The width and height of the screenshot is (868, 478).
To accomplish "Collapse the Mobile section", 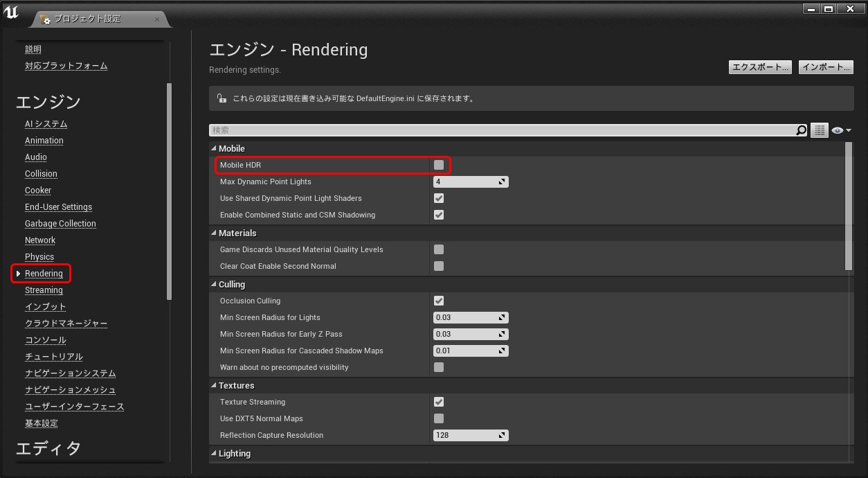I will point(213,149).
